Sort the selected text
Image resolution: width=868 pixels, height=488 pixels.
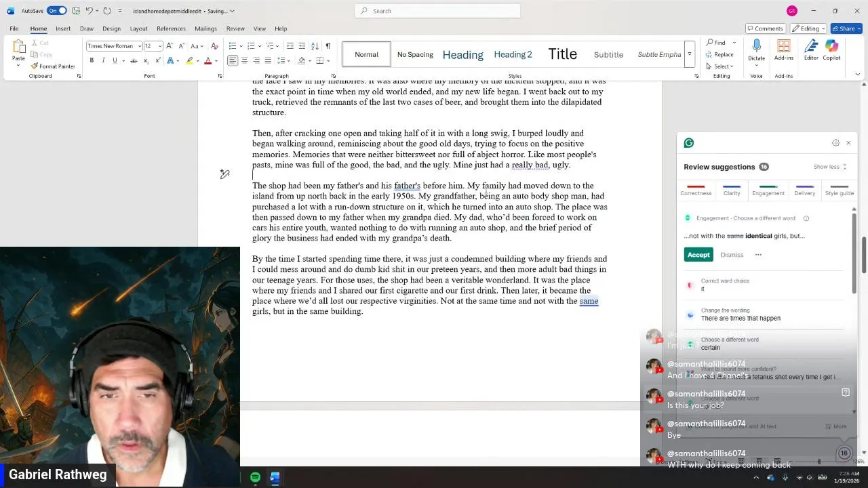(316, 46)
